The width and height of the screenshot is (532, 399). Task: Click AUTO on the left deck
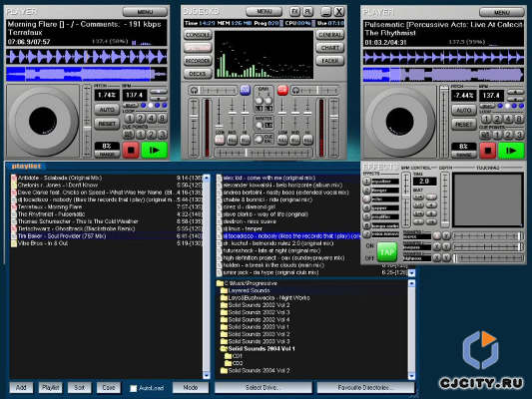pyautogui.click(x=107, y=110)
